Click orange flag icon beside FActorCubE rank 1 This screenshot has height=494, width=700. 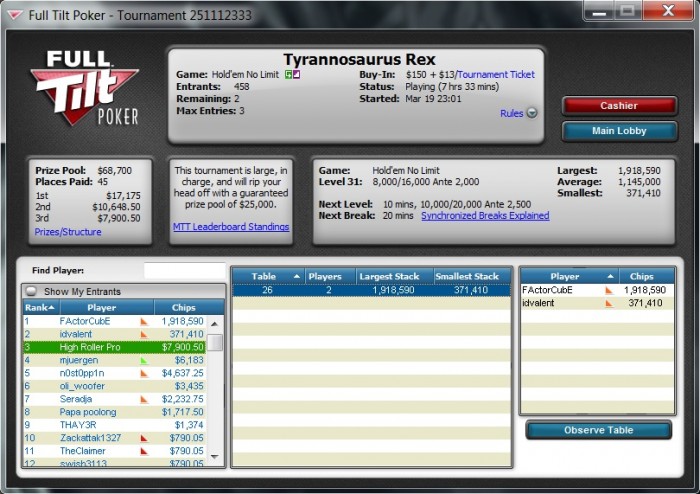tap(144, 321)
